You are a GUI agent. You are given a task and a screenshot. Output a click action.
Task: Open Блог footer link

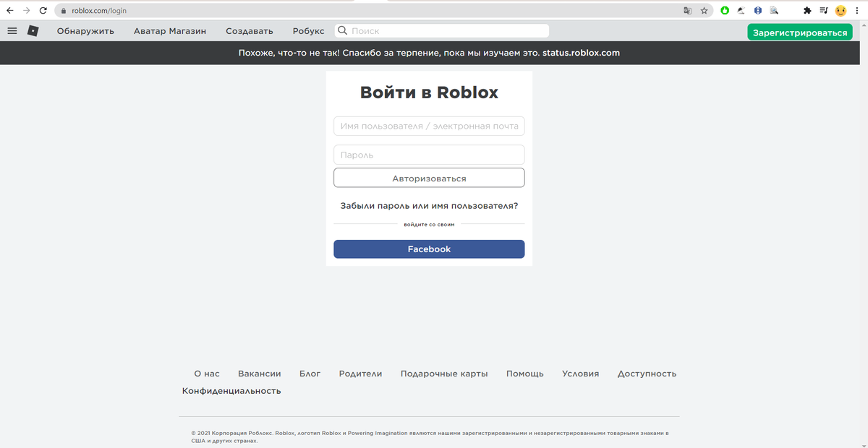310,374
